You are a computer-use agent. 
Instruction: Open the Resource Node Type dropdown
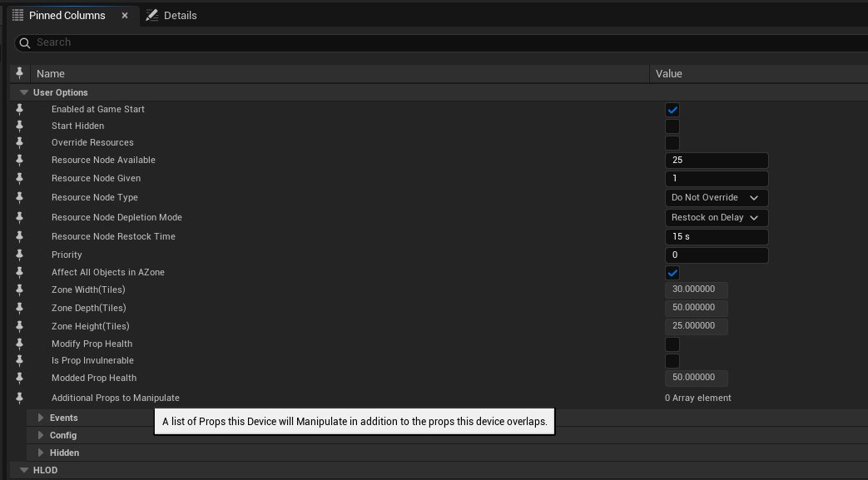point(716,198)
